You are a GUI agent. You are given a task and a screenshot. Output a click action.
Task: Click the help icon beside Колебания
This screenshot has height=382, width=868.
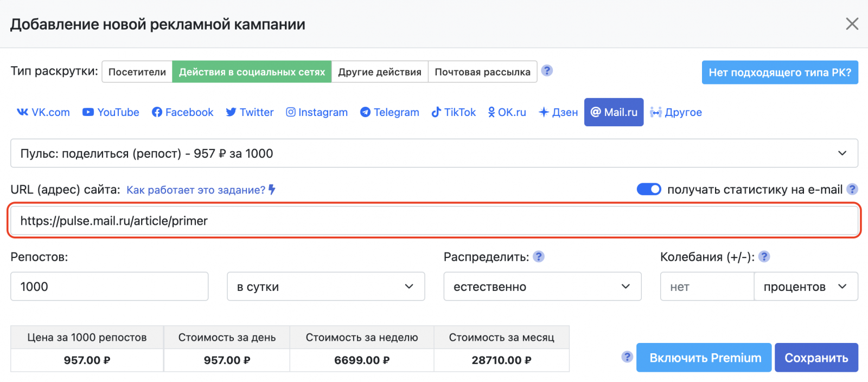coord(764,257)
